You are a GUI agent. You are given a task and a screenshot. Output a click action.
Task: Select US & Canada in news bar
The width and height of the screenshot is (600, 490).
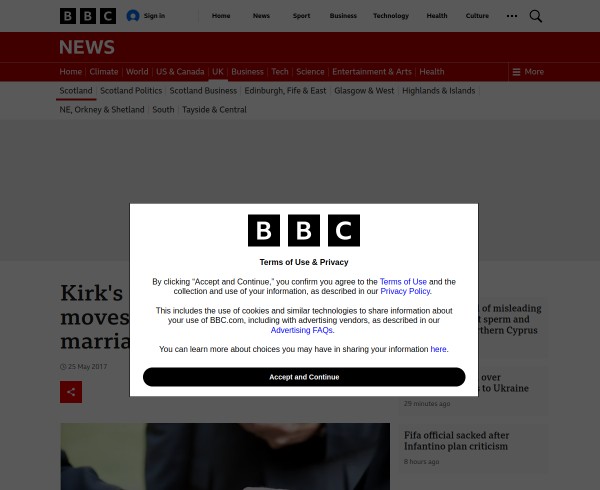coord(180,72)
